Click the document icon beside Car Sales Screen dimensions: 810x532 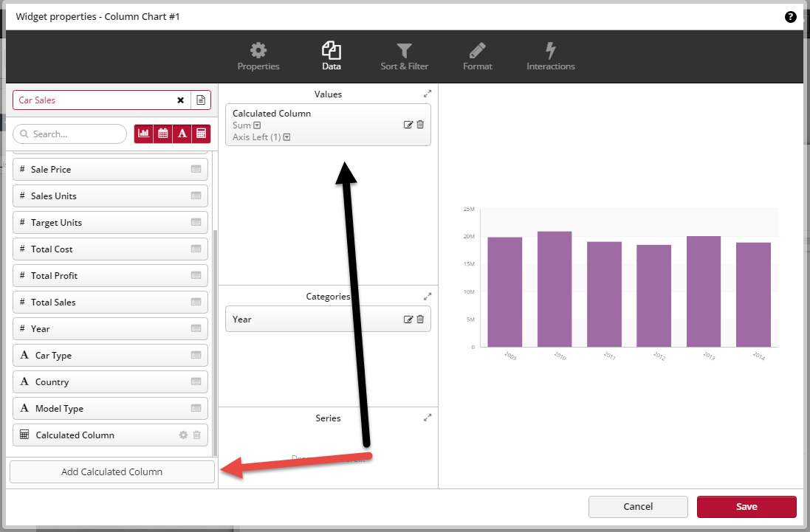201,100
